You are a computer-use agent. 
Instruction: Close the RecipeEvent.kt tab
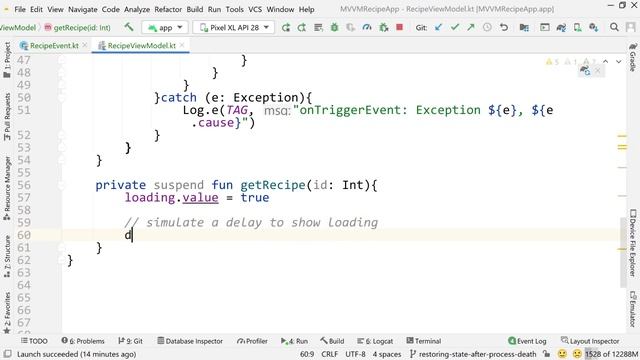coord(85,45)
